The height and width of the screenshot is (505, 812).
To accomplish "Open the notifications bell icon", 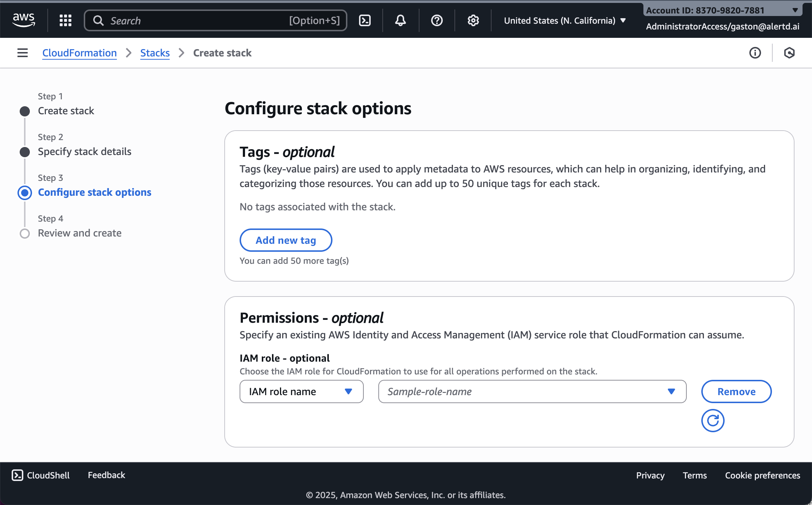I will [400, 20].
